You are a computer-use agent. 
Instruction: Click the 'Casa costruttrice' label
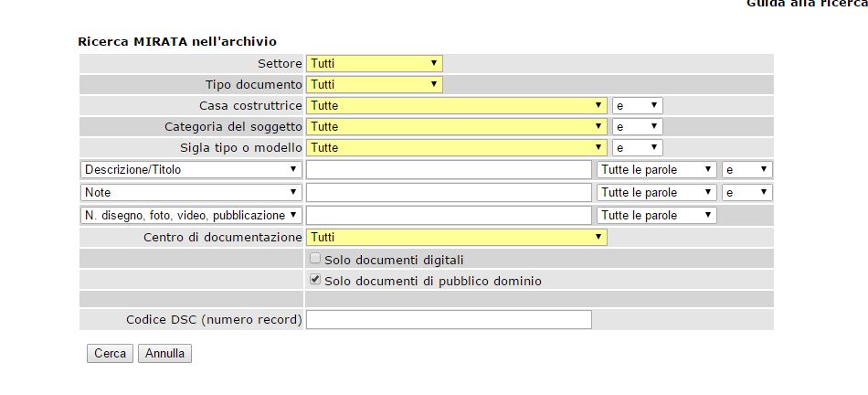coord(250,106)
